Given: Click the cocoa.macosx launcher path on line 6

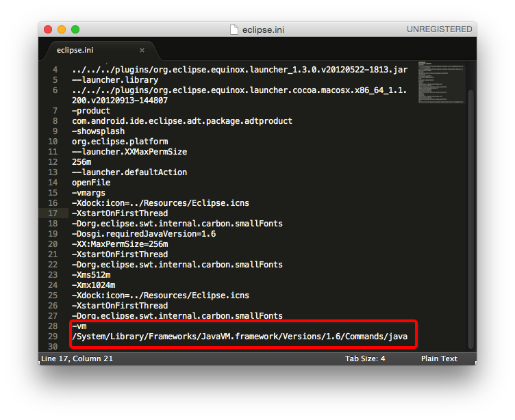Looking at the screenshot, I should point(240,90).
